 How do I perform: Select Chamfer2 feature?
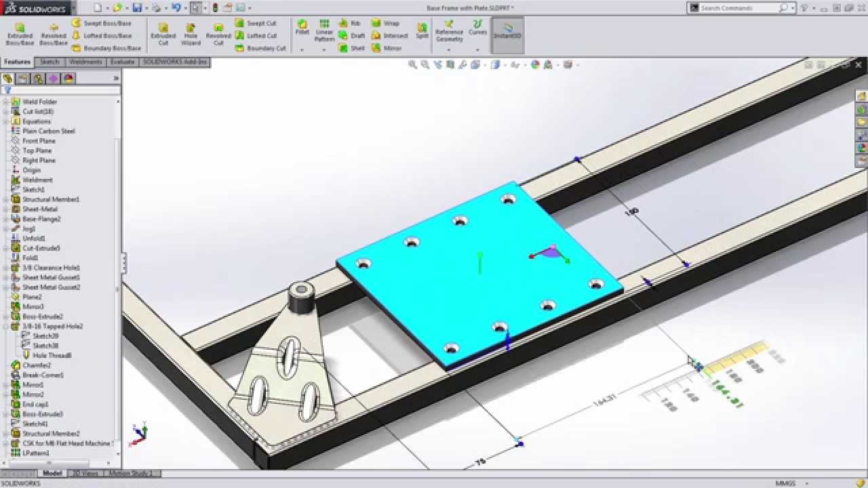[x=37, y=365]
